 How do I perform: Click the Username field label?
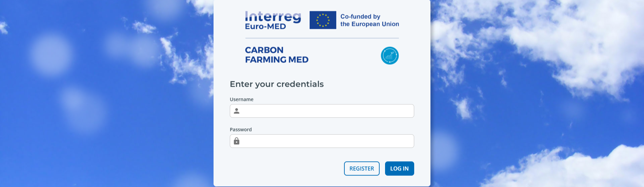coord(241,99)
